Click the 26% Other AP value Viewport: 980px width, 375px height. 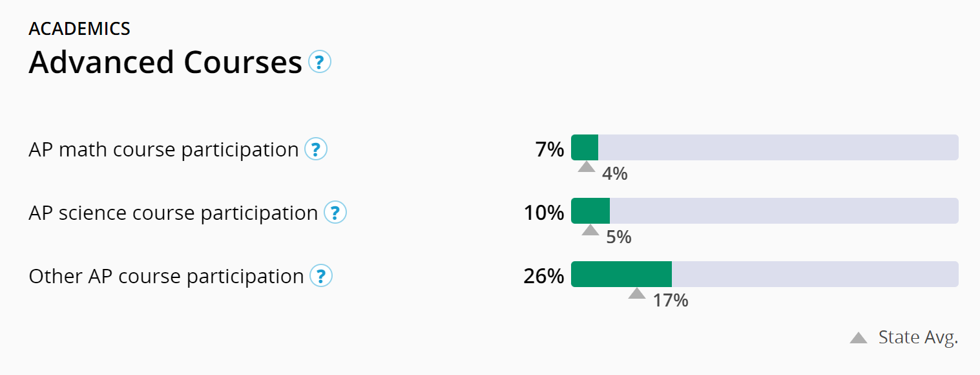(544, 276)
